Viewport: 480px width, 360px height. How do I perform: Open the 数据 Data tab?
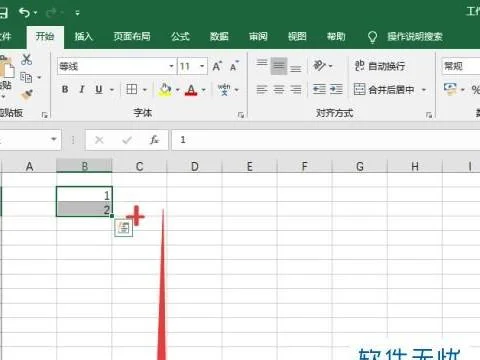point(219,36)
